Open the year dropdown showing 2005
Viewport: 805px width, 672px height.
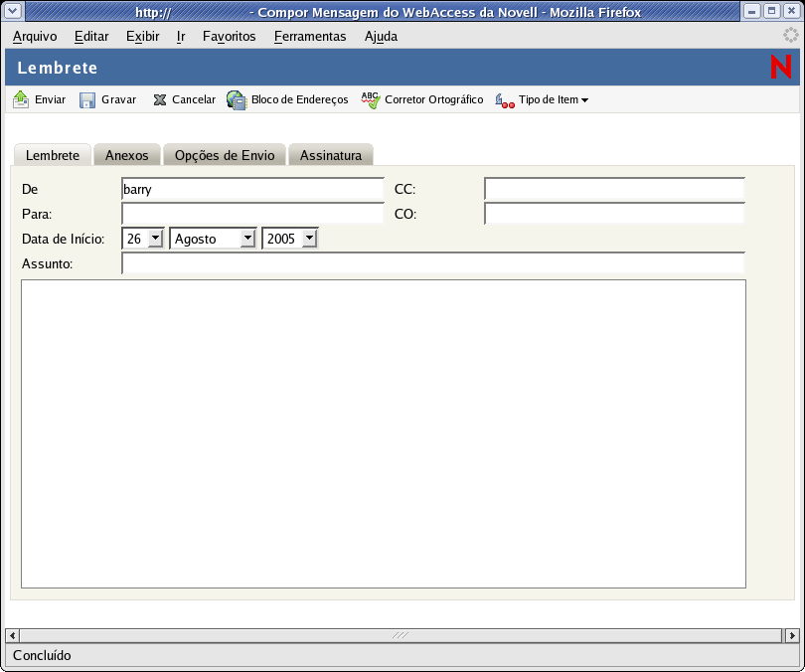pos(289,239)
